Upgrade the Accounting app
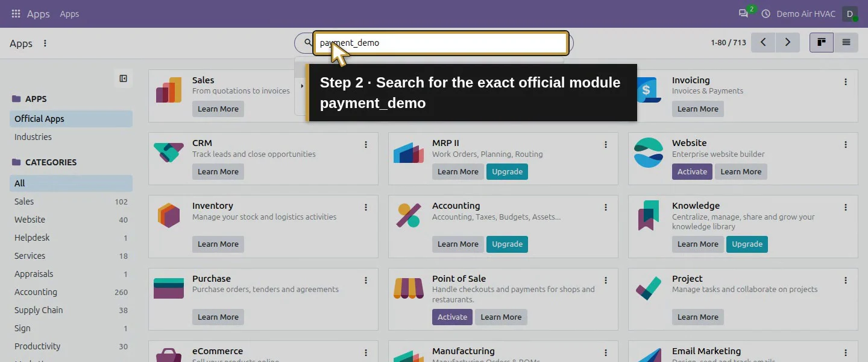Screen dimensions: 868x362 tap(507, 244)
